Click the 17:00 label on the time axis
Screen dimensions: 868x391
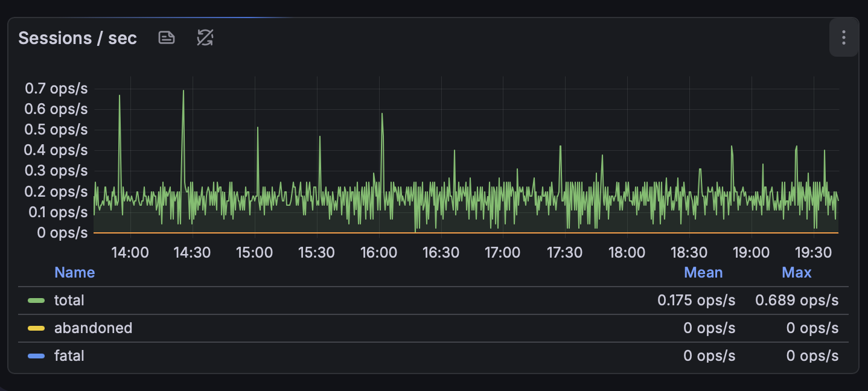(x=502, y=252)
